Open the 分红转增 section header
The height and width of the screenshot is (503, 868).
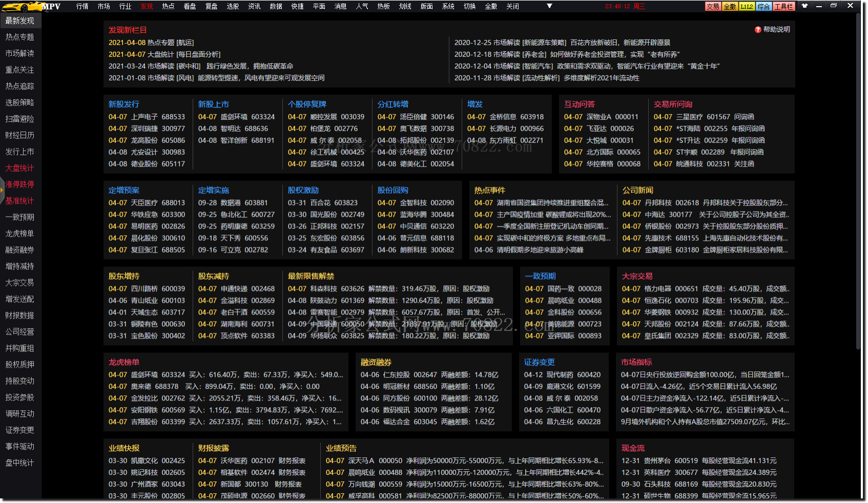393,104
